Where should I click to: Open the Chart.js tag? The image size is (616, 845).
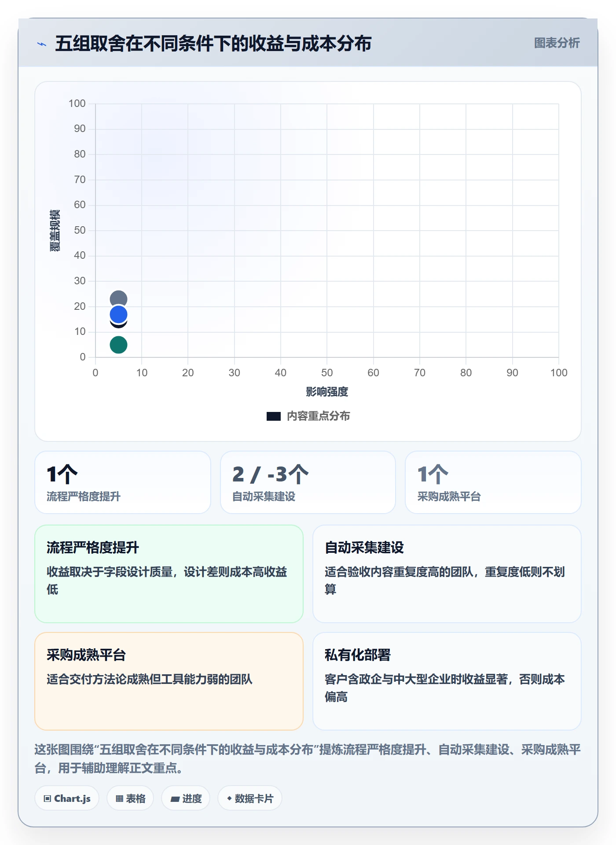click(x=67, y=798)
